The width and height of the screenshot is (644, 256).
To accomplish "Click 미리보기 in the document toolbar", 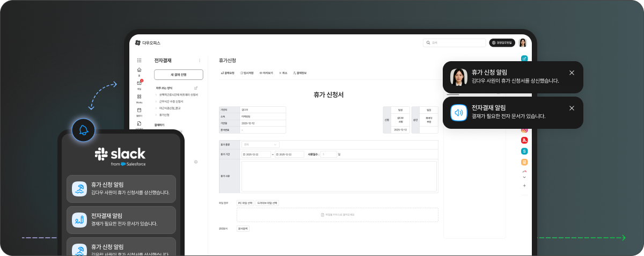I will tap(266, 72).
